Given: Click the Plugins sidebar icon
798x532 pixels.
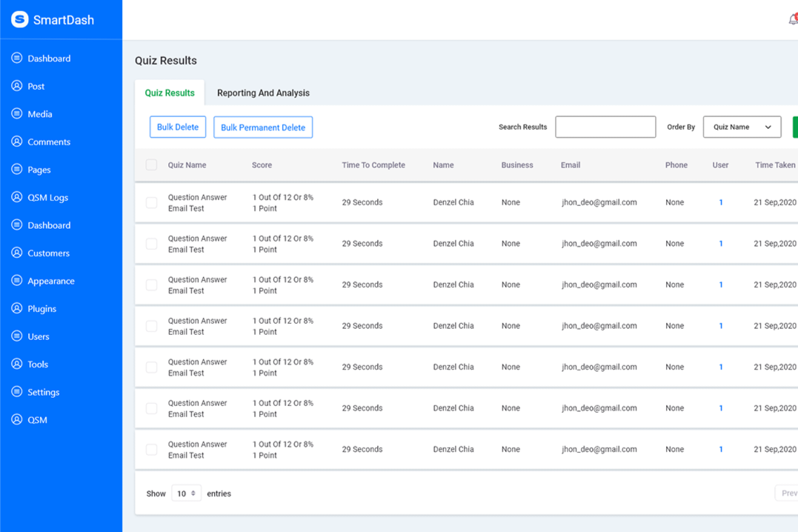Looking at the screenshot, I should tap(17, 308).
